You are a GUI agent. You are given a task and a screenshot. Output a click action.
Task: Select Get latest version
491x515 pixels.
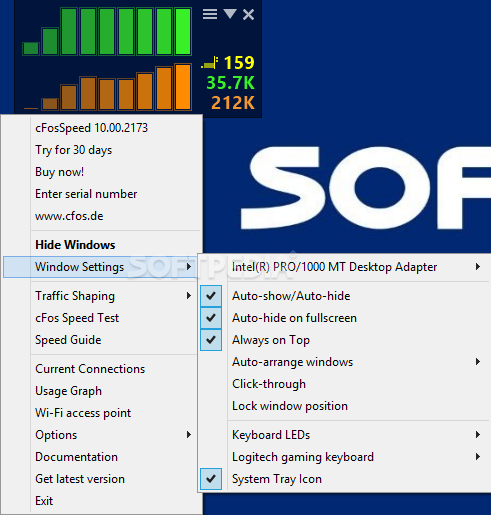pos(80,479)
